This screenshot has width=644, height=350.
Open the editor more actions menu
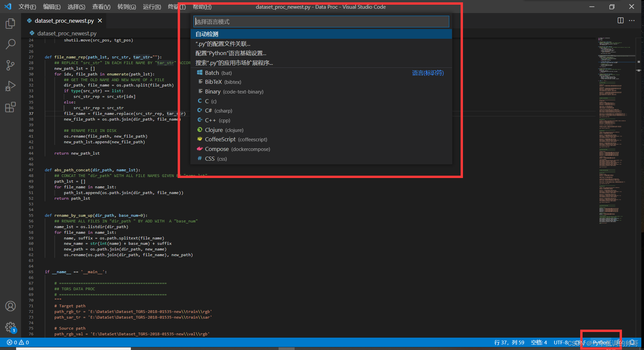tap(632, 20)
